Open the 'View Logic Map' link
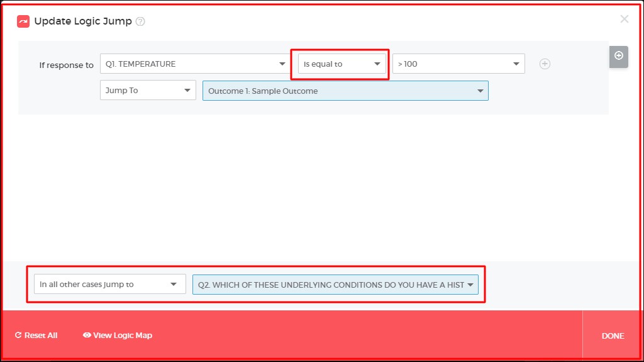The image size is (644, 362). click(x=123, y=336)
